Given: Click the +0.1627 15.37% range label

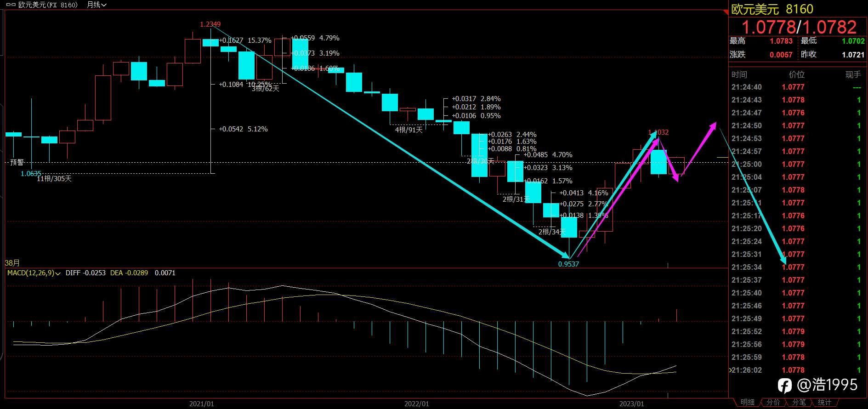Looking at the screenshot, I should click(245, 40).
